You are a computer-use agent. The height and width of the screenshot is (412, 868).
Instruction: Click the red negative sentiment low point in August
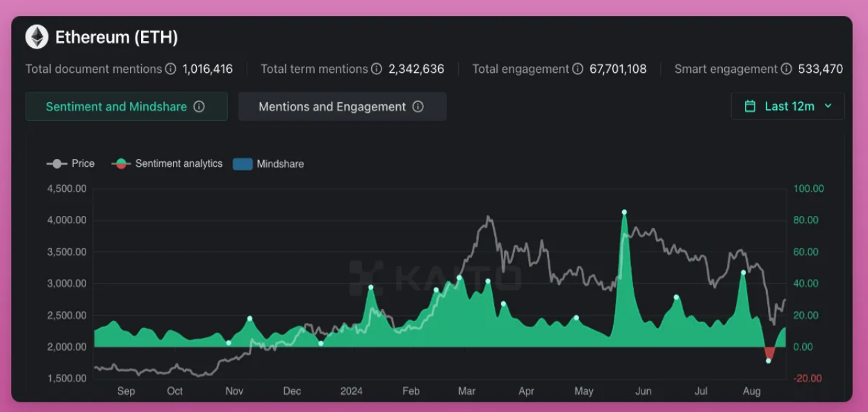pyautogui.click(x=769, y=361)
